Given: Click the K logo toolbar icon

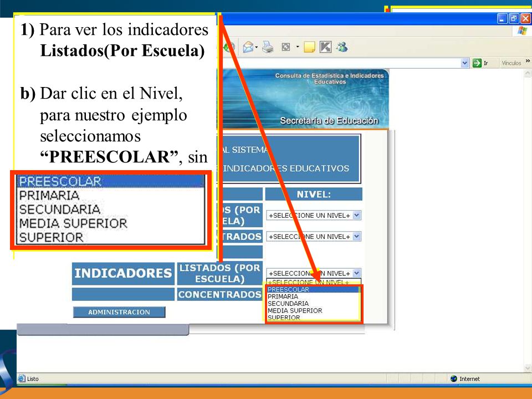Looking at the screenshot, I should tap(325, 47).
